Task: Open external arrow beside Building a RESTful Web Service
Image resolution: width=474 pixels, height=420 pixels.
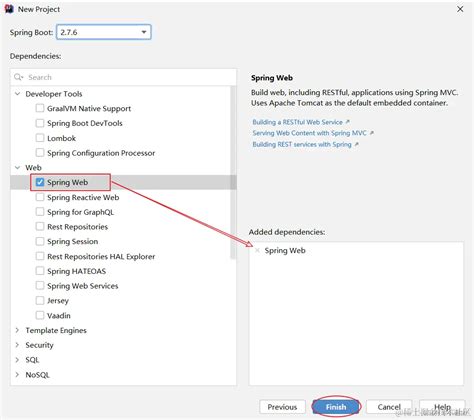Action: 347,122
